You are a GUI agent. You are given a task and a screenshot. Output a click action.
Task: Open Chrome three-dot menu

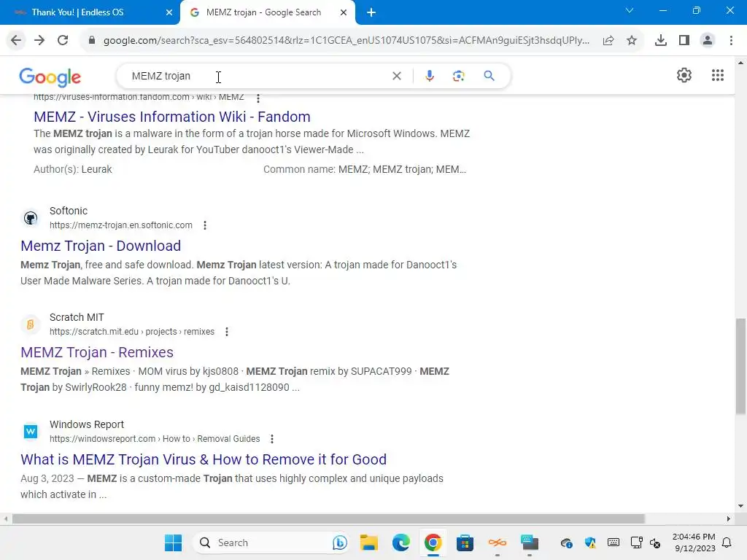[731, 41]
